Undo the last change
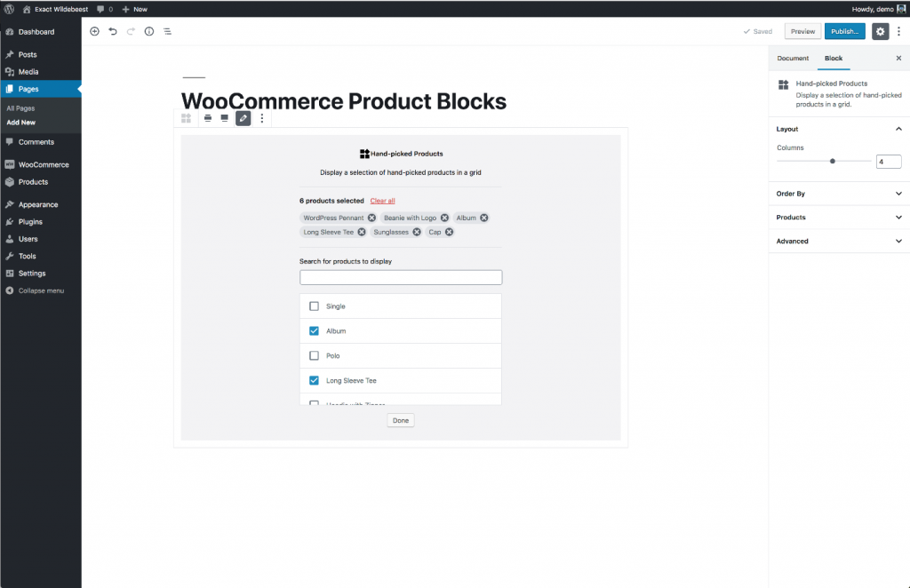Screen dimensions: 910x588 click(113, 31)
